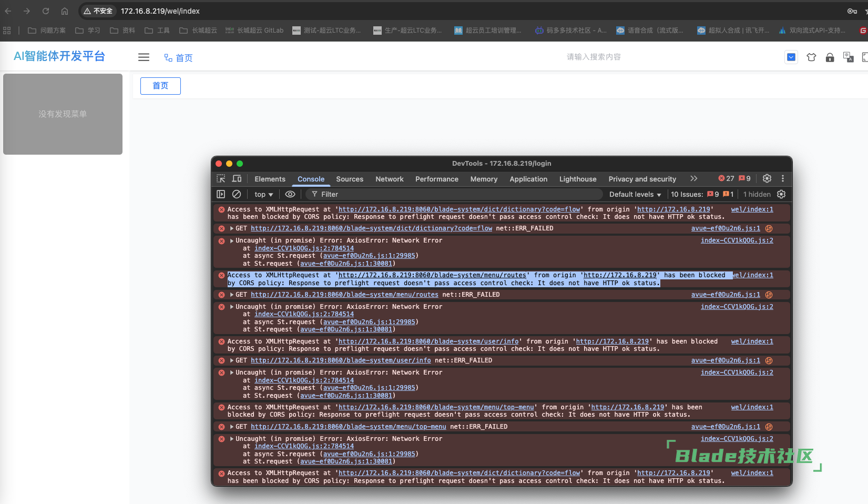The height and width of the screenshot is (504, 868).
Task: Show more DevTools tabs chevron
Action: coord(694,178)
